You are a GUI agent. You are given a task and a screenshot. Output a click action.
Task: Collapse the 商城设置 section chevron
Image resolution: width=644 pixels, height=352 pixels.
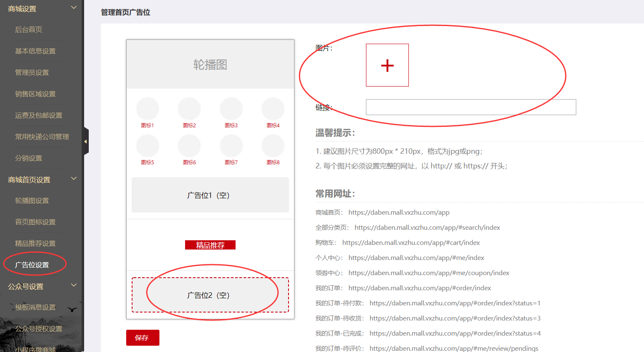(x=74, y=8)
